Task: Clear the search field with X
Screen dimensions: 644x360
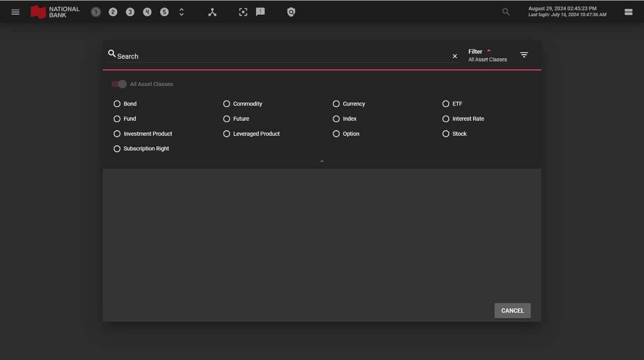Action: tap(455, 56)
